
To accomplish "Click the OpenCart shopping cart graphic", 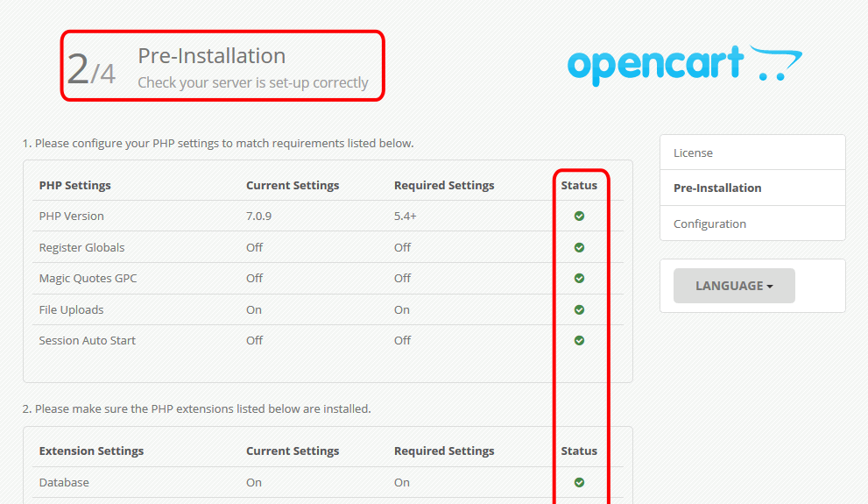I will (x=776, y=63).
